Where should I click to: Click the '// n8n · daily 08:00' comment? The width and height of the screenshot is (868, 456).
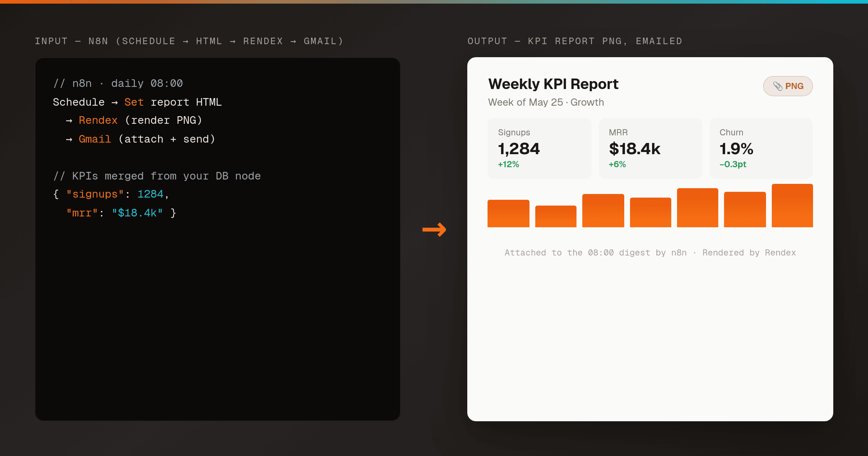118,84
